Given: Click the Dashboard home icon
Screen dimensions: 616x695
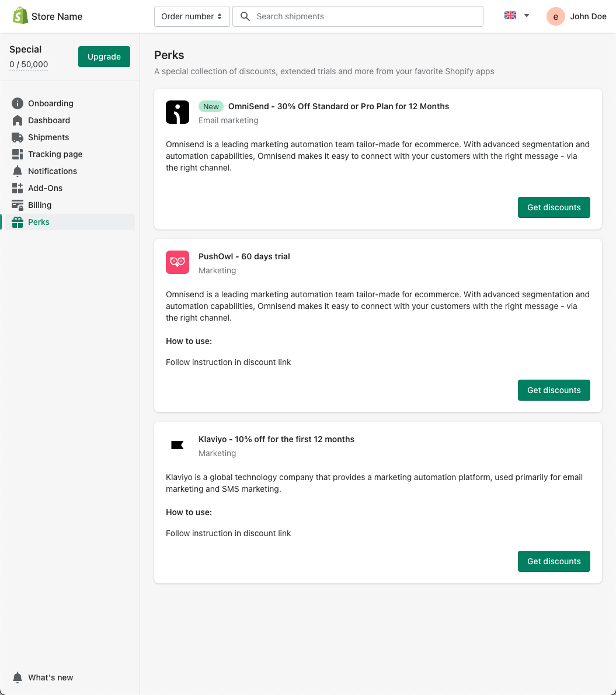Looking at the screenshot, I should 18,120.
